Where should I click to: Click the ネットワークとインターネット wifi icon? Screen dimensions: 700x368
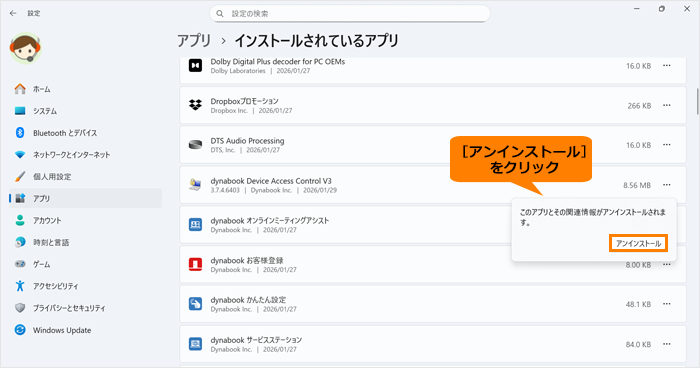coord(20,155)
